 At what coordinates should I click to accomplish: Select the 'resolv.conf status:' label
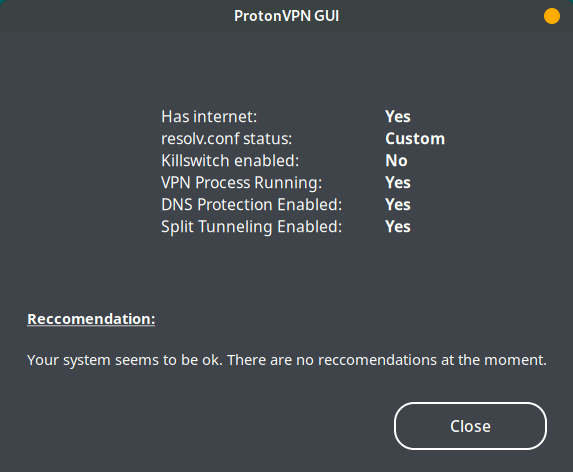point(227,138)
